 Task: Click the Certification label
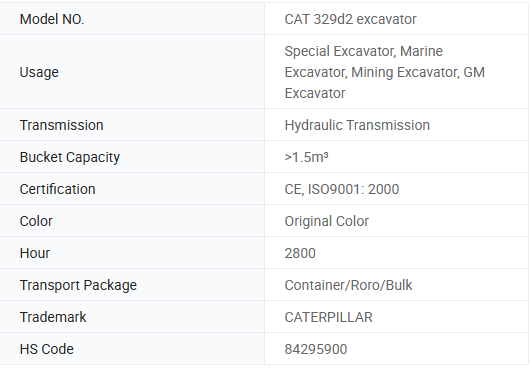pos(57,189)
